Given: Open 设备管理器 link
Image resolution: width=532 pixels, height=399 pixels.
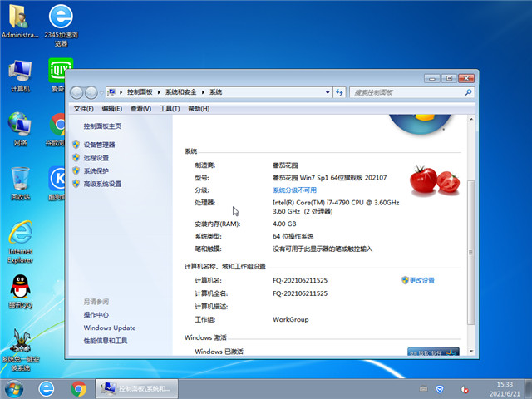Looking at the screenshot, I should click(100, 145).
